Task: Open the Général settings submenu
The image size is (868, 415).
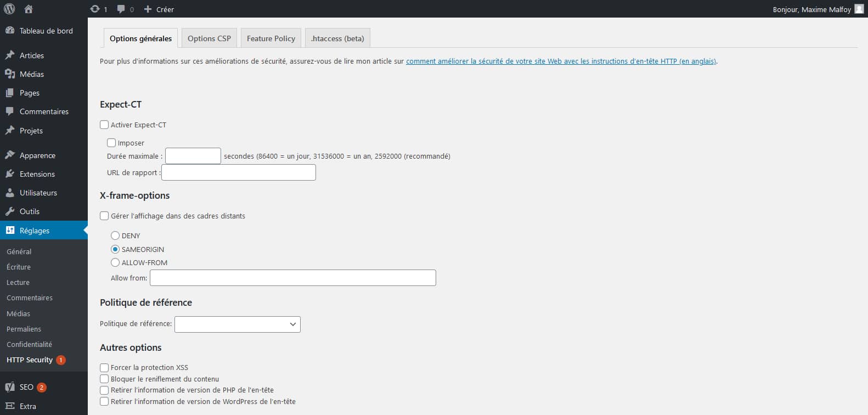Action: [x=19, y=251]
